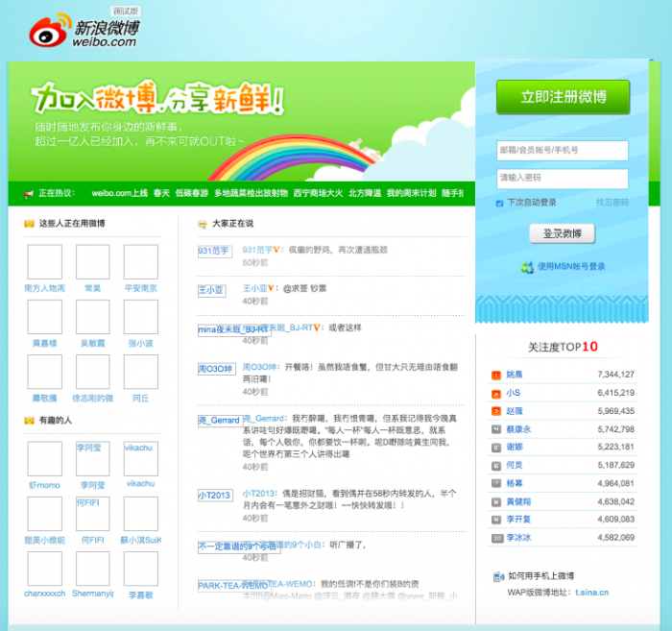Open 李冰冰's profile in the TOP10 list
The image size is (672, 631).
tap(518, 538)
